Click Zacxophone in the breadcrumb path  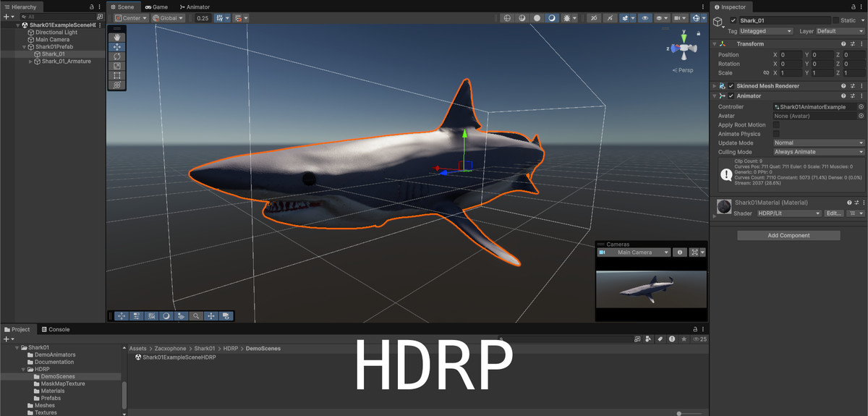(x=171, y=349)
